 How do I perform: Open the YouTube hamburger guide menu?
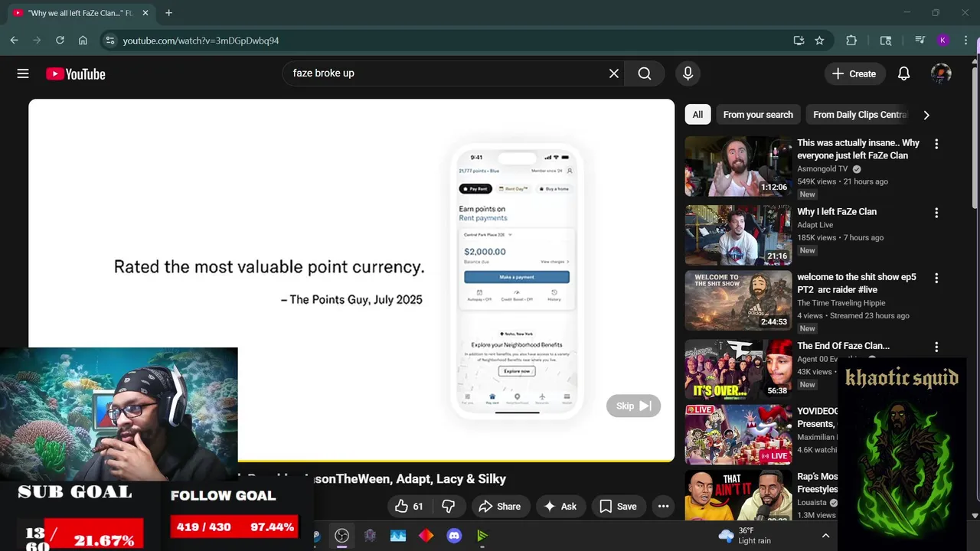pos(23,73)
